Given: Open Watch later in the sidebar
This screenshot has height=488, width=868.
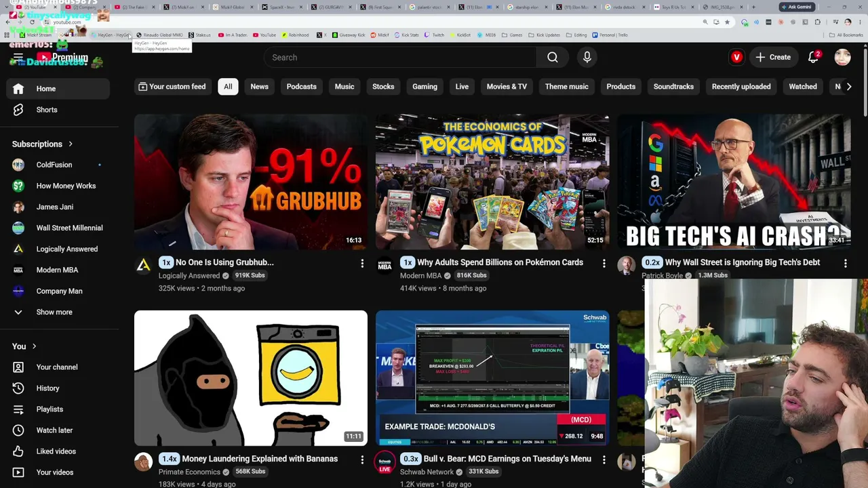Looking at the screenshot, I should click(55, 430).
